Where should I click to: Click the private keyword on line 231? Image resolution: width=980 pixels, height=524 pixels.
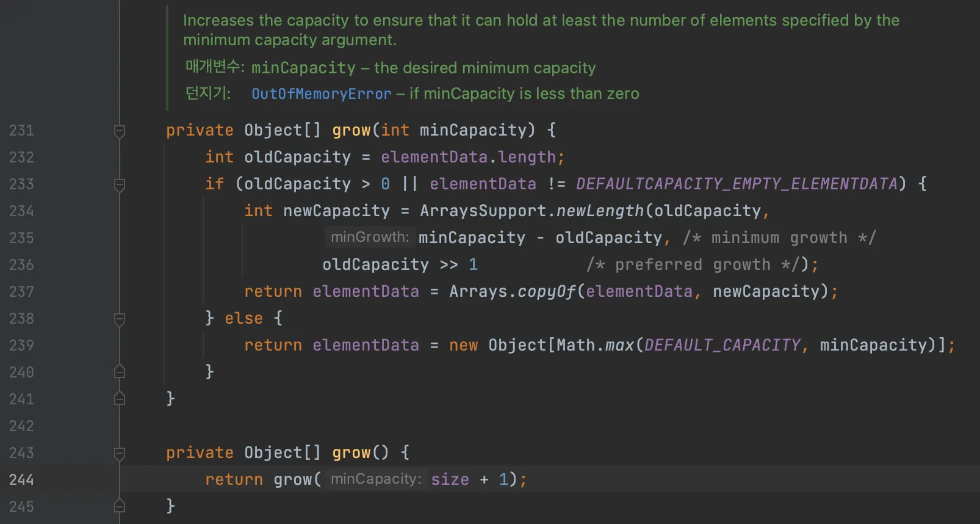tap(200, 130)
